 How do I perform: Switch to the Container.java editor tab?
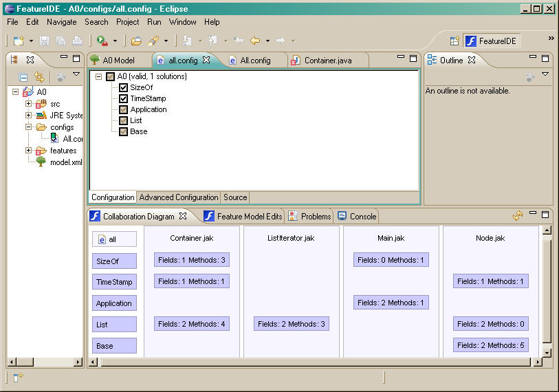tap(328, 61)
